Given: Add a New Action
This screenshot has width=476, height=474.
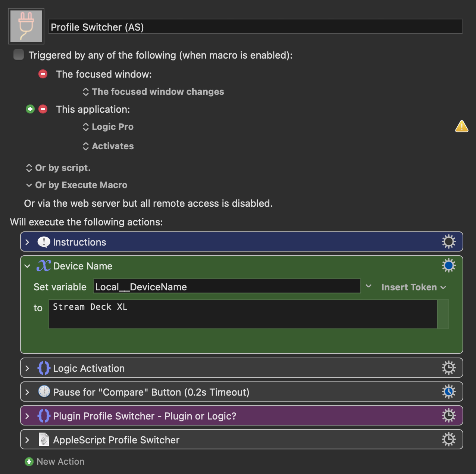Looking at the screenshot, I should point(54,462).
